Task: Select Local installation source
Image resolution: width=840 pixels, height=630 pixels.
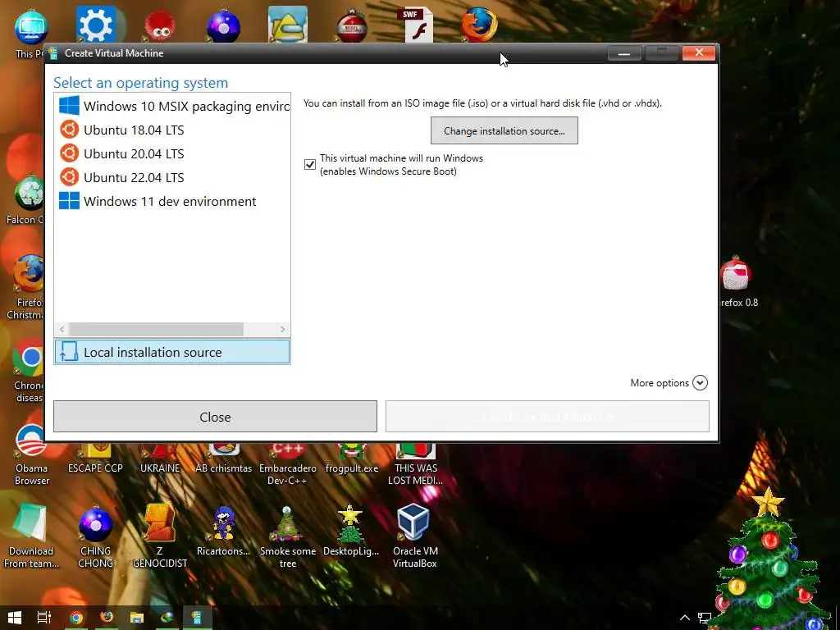Action: [172, 352]
